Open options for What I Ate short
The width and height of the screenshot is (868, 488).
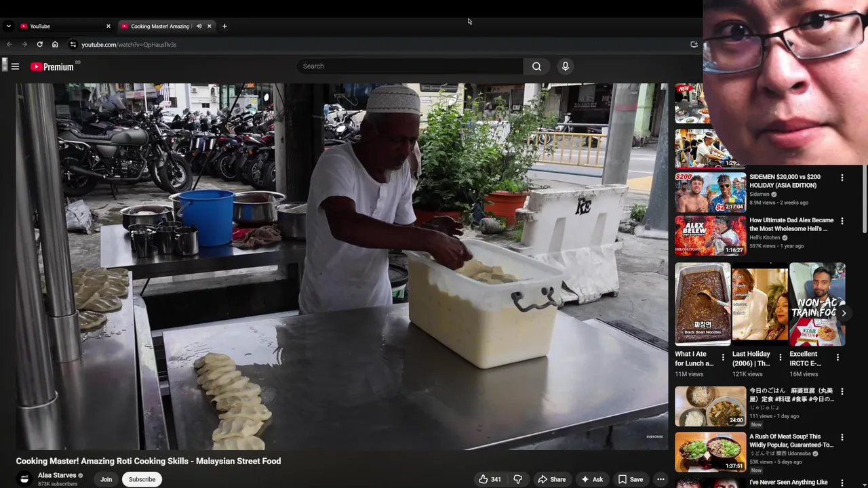coord(723,357)
